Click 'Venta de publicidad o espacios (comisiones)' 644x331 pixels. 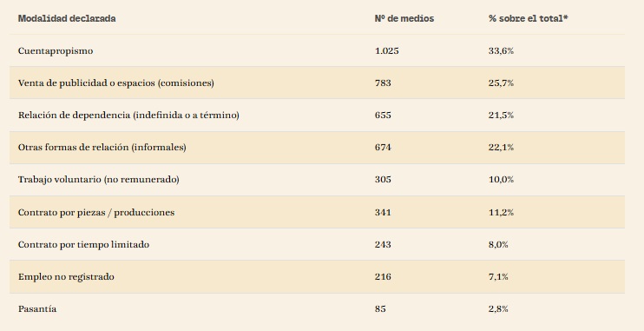point(115,83)
